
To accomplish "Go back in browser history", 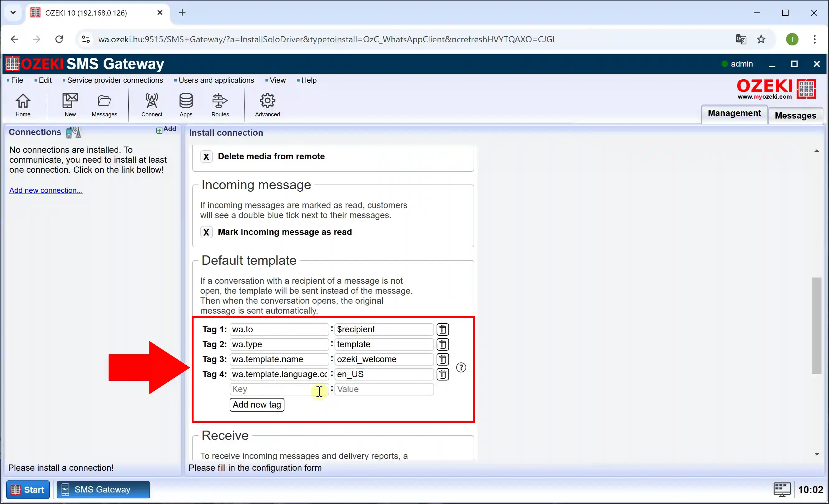I will [x=14, y=40].
